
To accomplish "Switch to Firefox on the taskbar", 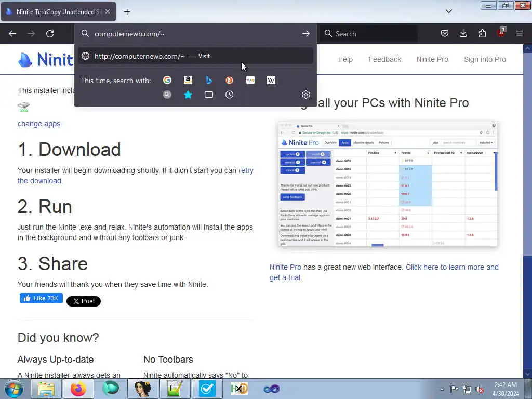I will (78, 389).
